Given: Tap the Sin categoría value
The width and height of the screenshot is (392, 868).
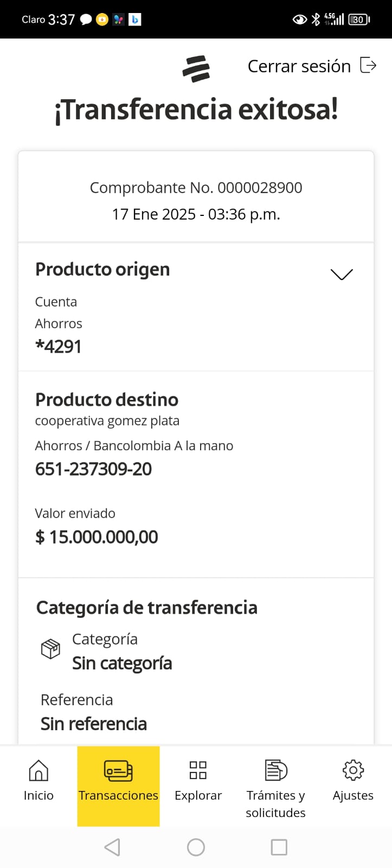Looking at the screenshot, I should 122,663.
